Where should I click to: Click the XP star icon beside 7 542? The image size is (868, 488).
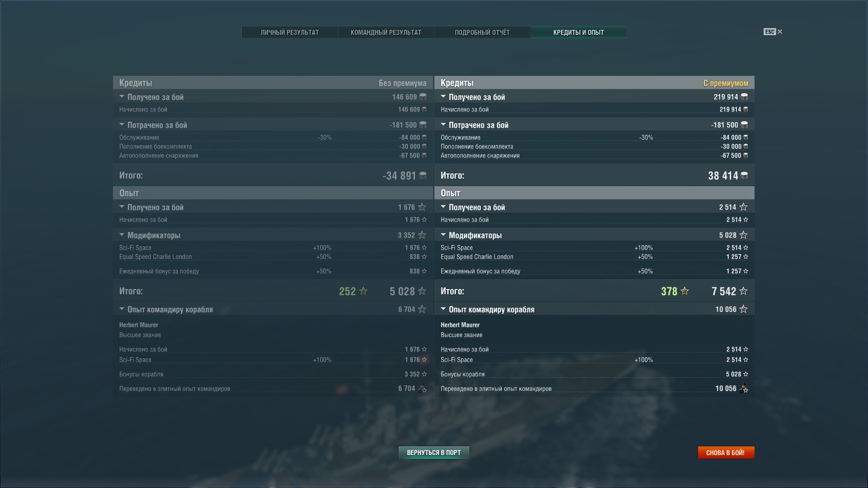[x=743, y=291]
